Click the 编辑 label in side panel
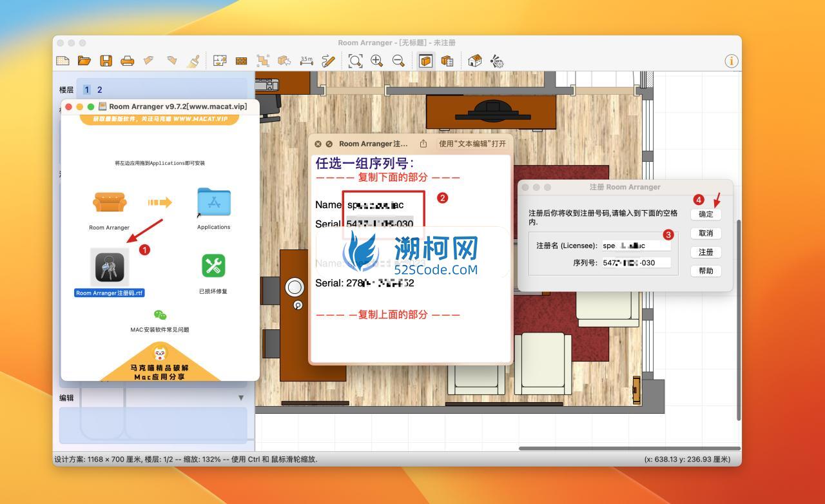 (x=66, y=398)
